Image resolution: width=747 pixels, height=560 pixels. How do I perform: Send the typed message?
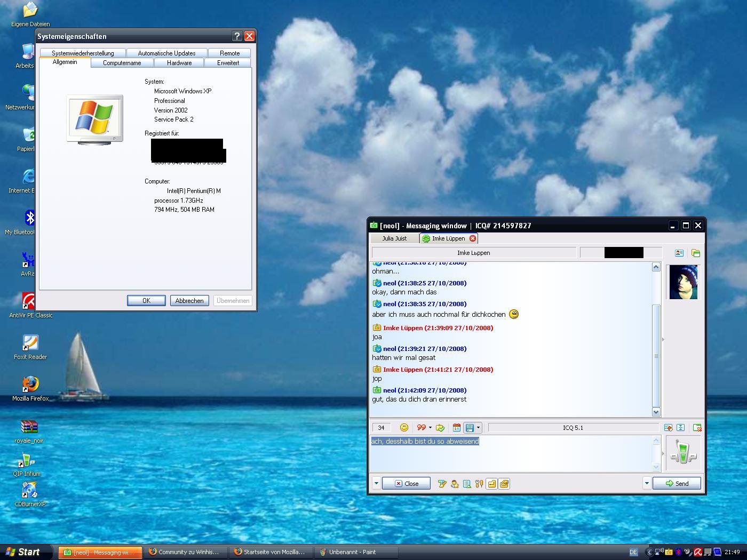click(x=677, y=484)
